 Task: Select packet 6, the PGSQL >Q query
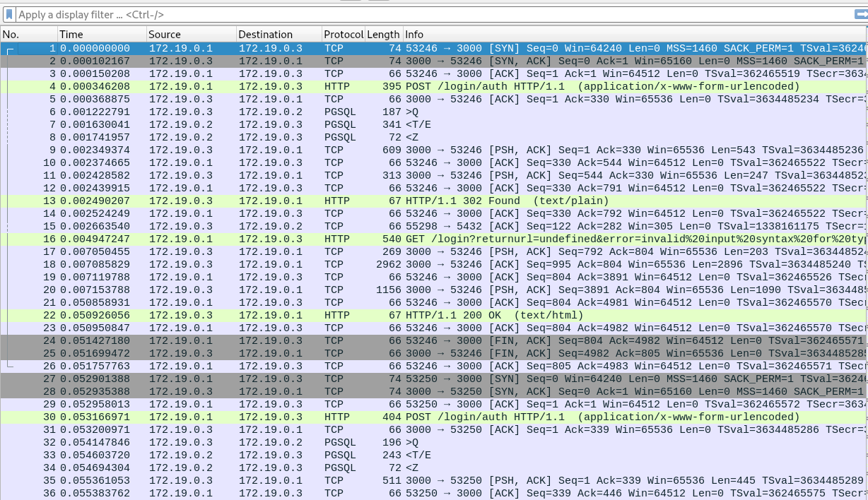pyautogui.click(x=424, y=112)
